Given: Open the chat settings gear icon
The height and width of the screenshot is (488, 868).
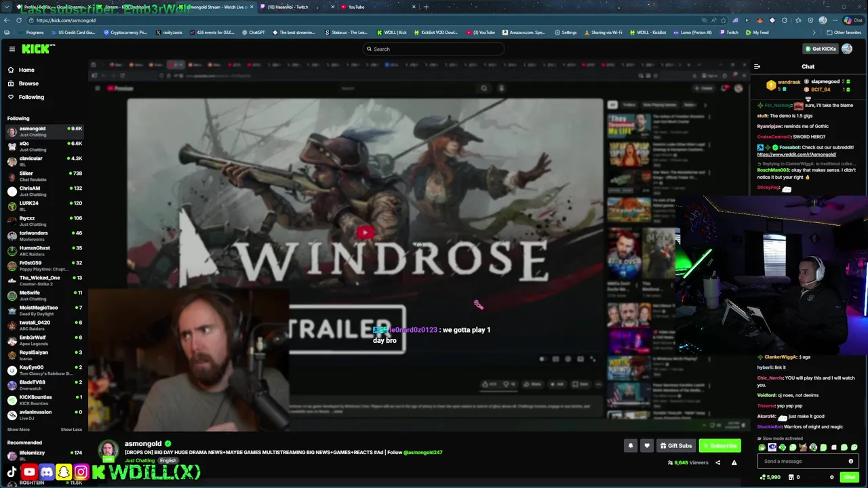Looking at the screenshot, I should coord(832,477).
